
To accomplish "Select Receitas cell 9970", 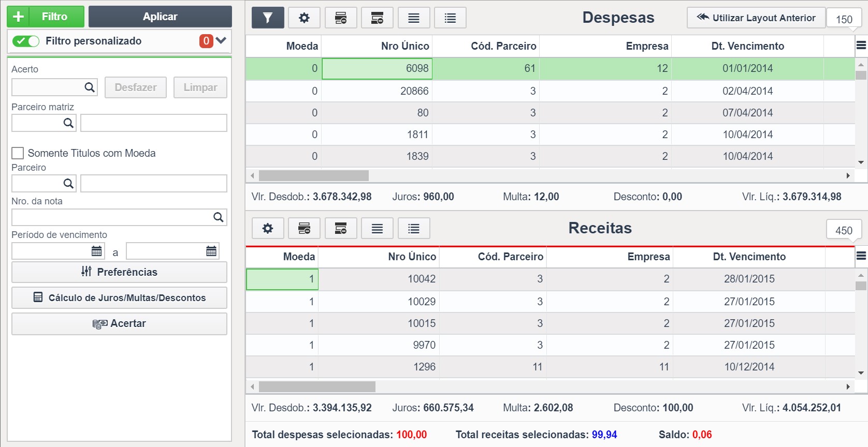I will [x=379, y=345].
